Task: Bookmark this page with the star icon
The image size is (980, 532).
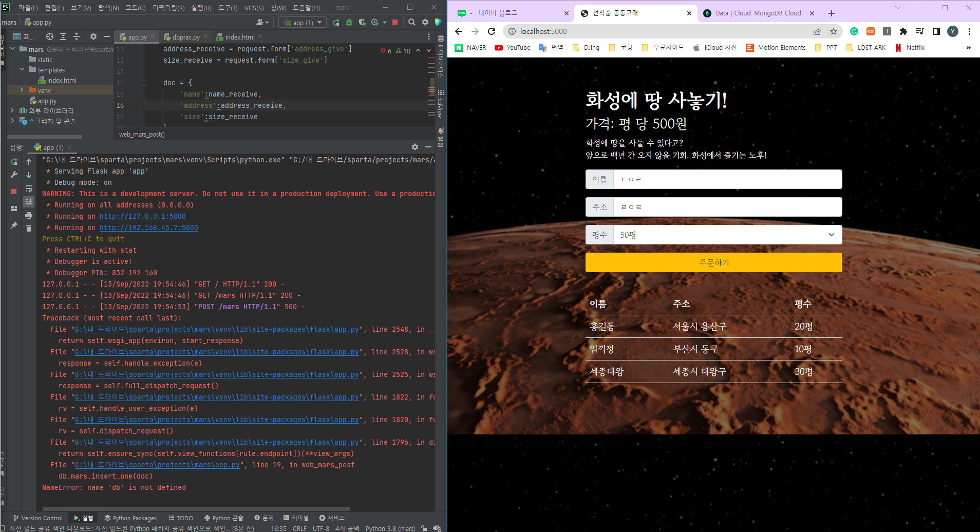Action: [x=834, y=31]
